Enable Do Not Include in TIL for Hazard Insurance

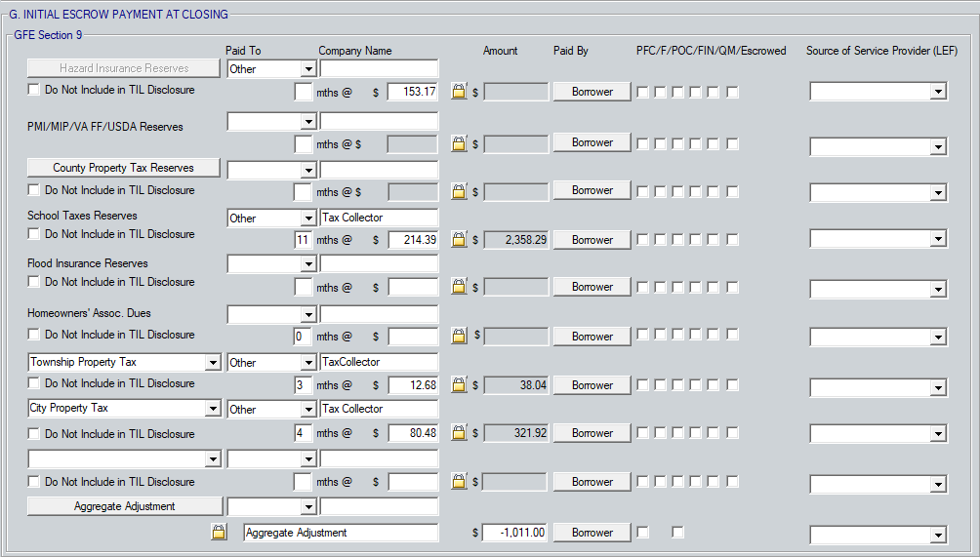tap(34, 90)
